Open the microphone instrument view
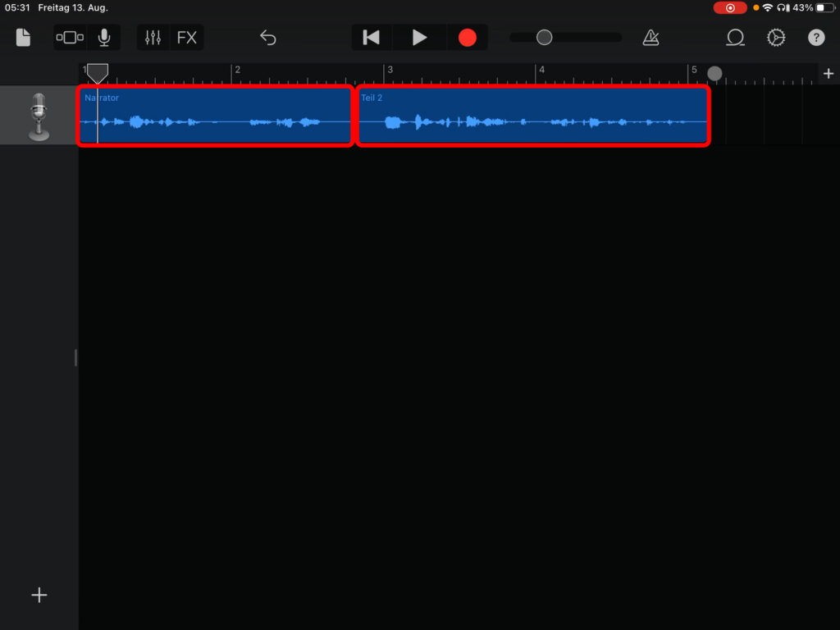The width and height of the screenshot is (840, 630). tap(104, 38)
